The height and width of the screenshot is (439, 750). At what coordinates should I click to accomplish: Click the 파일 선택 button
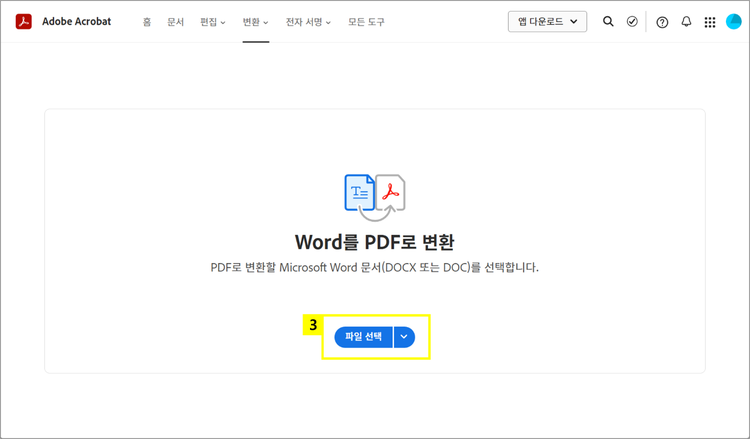pyautogui.click(x=364, y=337)
